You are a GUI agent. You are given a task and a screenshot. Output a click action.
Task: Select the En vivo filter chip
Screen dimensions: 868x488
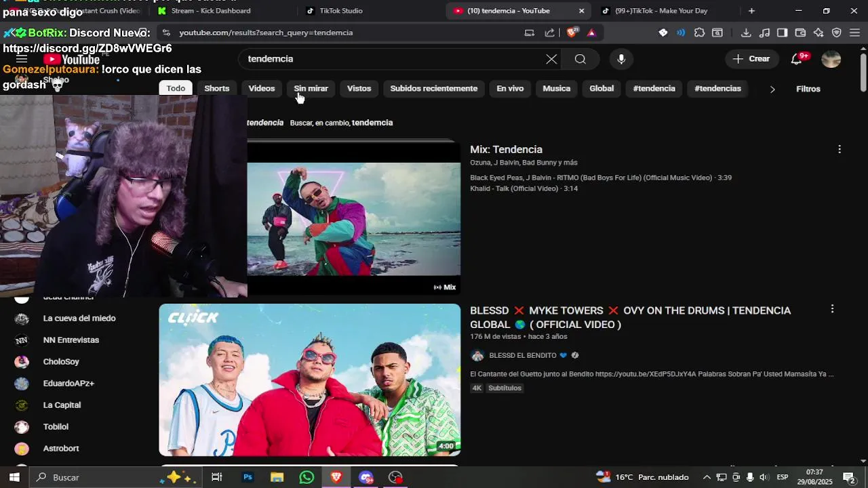point(510,89)
